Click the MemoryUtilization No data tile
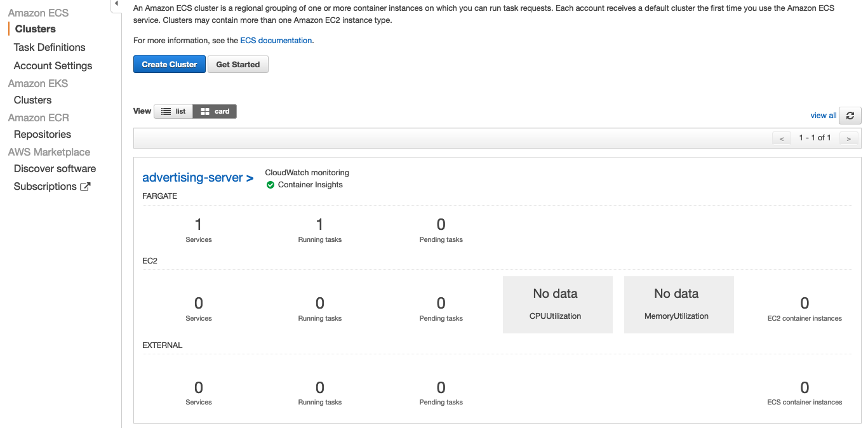The image size is (868, 428). tap(679, 304)
